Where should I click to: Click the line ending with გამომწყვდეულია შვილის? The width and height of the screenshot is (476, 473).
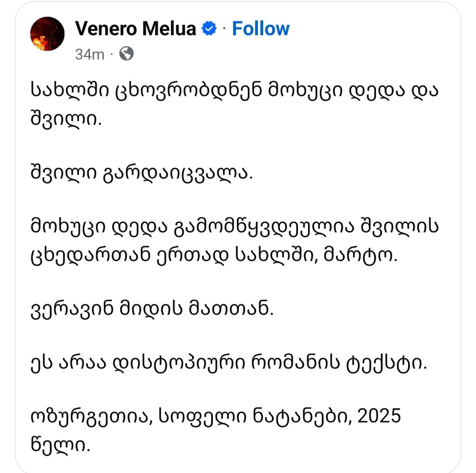[235, 227]
